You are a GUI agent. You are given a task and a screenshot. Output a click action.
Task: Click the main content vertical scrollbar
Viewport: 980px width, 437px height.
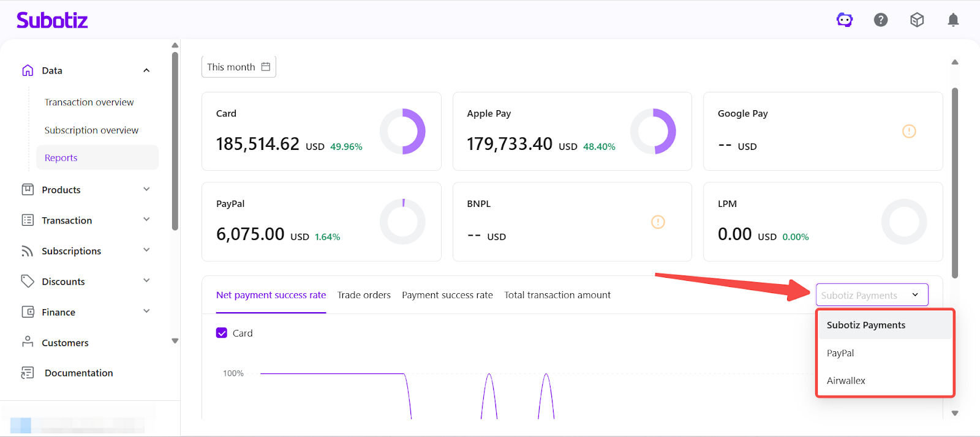(954, 184)
